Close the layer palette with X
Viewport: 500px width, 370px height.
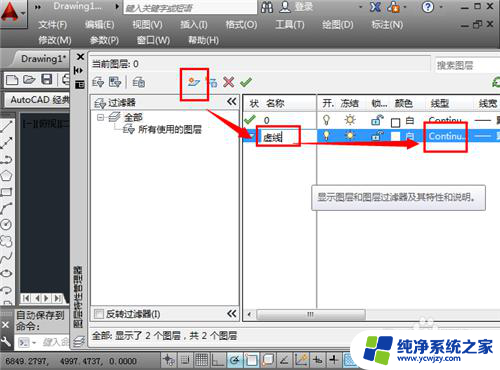80,57
